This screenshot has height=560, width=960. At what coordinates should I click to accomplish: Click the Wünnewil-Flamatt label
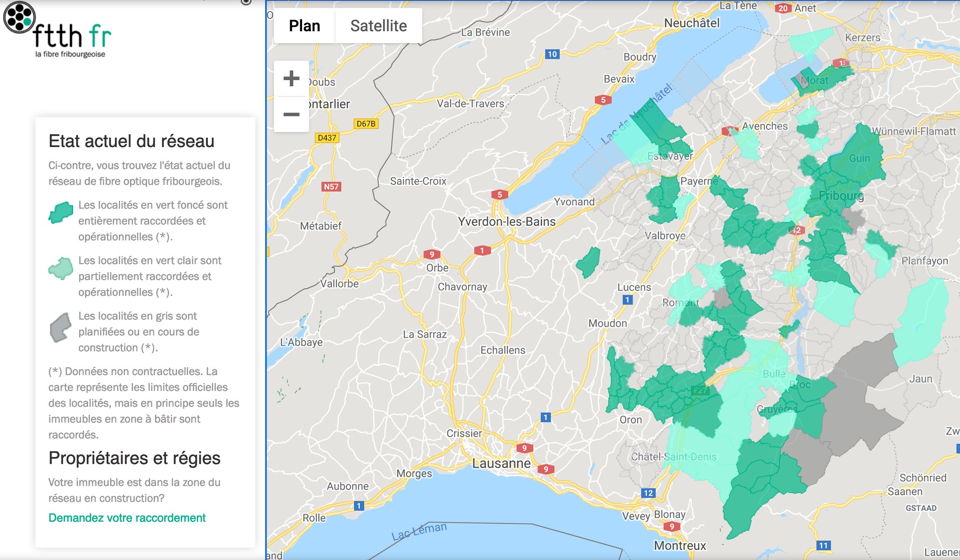coord(914,131)
